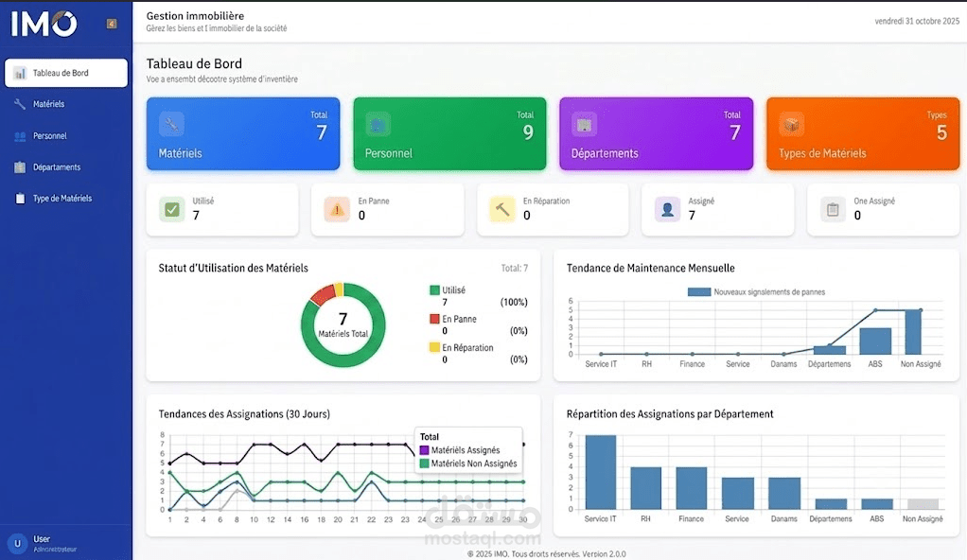Select Type de Matériels menu entry
Screen dimensions: 967x560
[66, 198]
